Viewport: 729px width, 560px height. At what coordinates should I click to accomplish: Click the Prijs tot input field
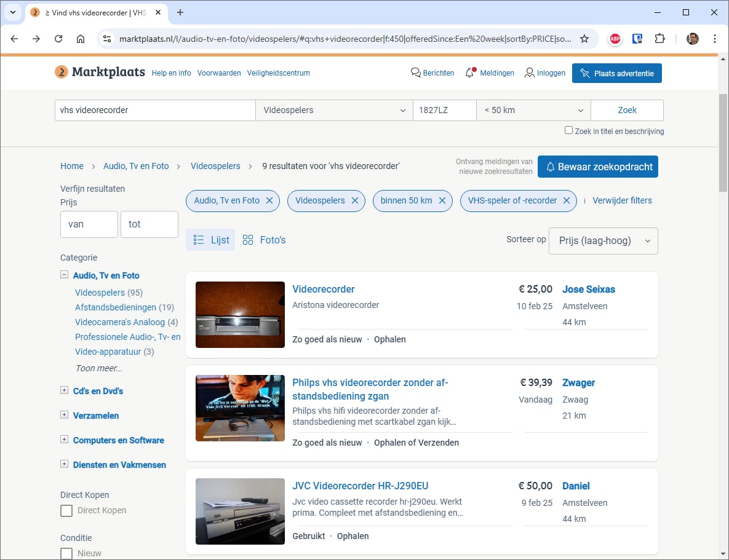point(149,224)
